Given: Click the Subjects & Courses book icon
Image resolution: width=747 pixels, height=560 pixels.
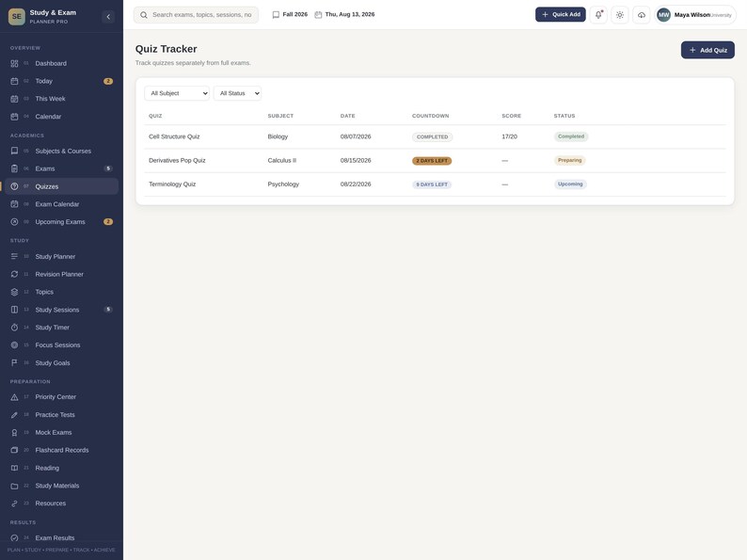Looking at the screenshot, I should click(14, 152).
